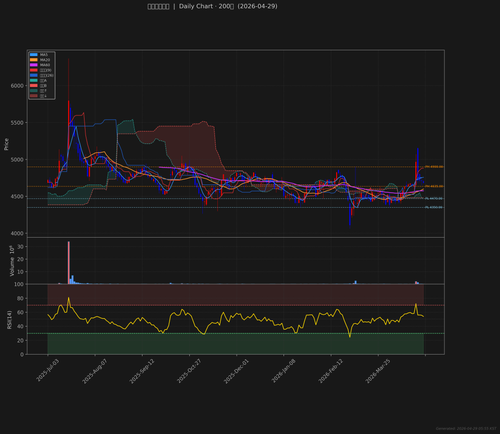Screen dimensions: 500x434
Task: Click the 4500 price axis tick
Action: (x=17, y=197)
